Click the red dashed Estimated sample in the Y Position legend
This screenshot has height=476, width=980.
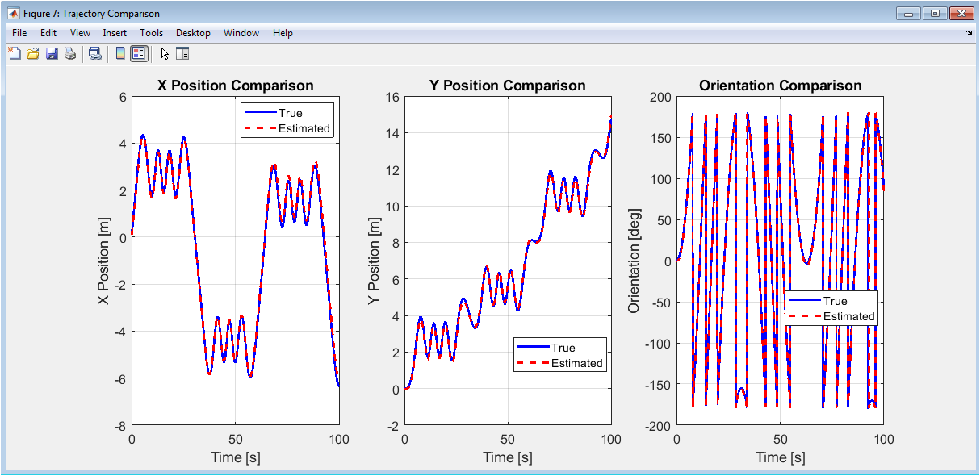pyautogui.click(x=534, y=363)
